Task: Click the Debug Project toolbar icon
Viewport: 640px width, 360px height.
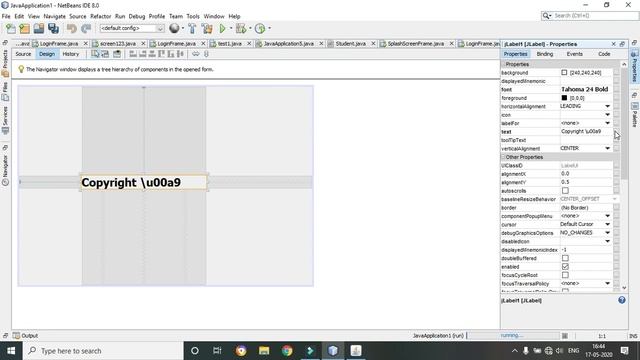Action: coord(241,28)
